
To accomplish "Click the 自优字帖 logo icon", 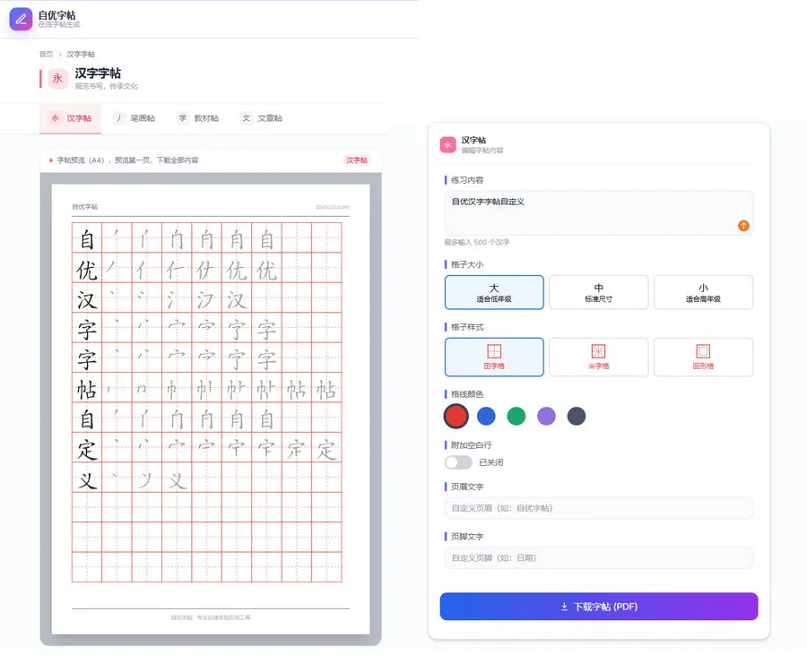I will (21, 19).
